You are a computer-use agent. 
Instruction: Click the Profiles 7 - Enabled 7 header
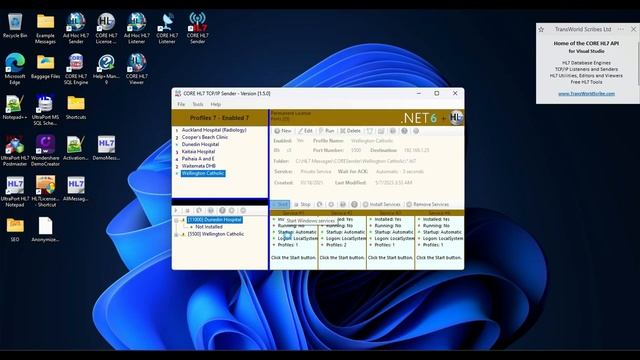220,118
